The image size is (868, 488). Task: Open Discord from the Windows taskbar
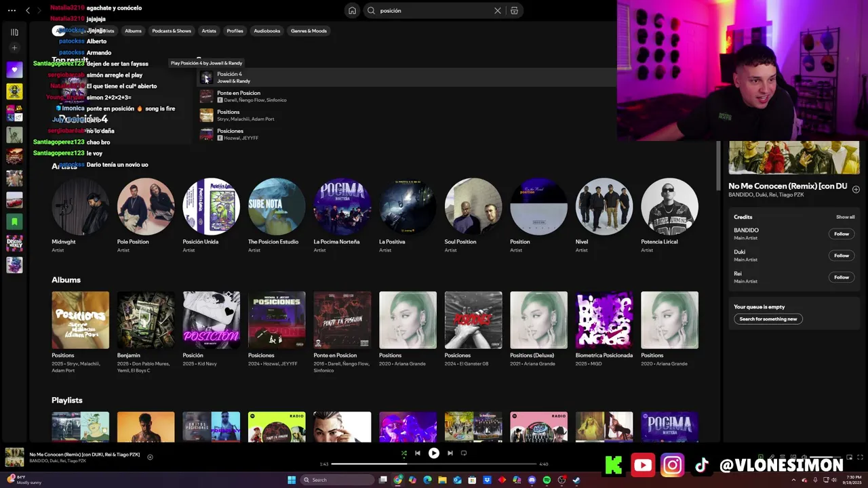pyautogui.click(x=532, y=480)
